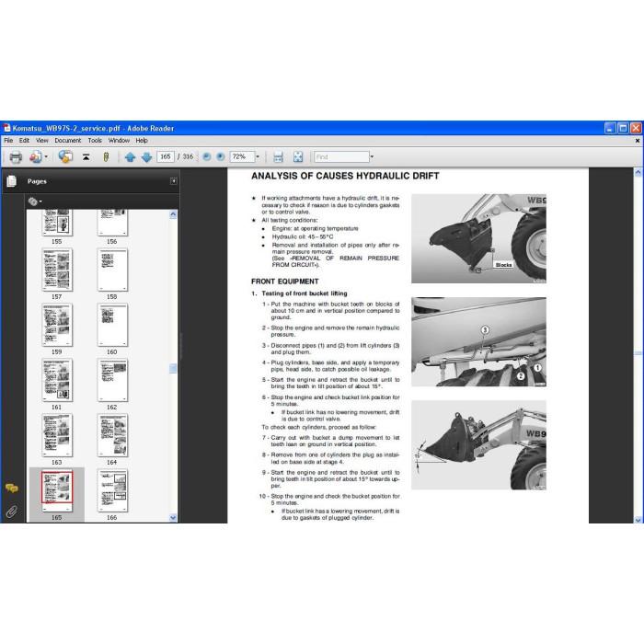Select page 158 thumbnail
The width and height of the screenshot is (644, 644).
[x=112, y=270]
